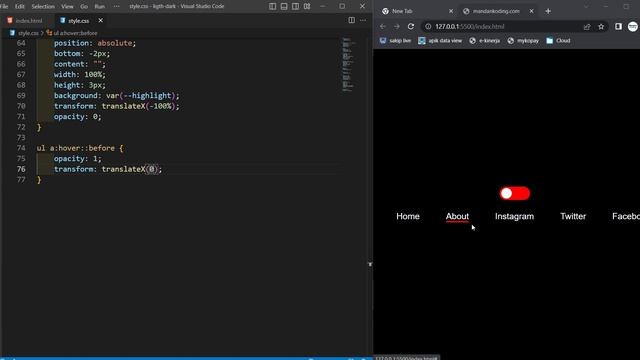Click the Instagram navigation link
This screenshot has height=360, width=640.
(x=514, y=216)
